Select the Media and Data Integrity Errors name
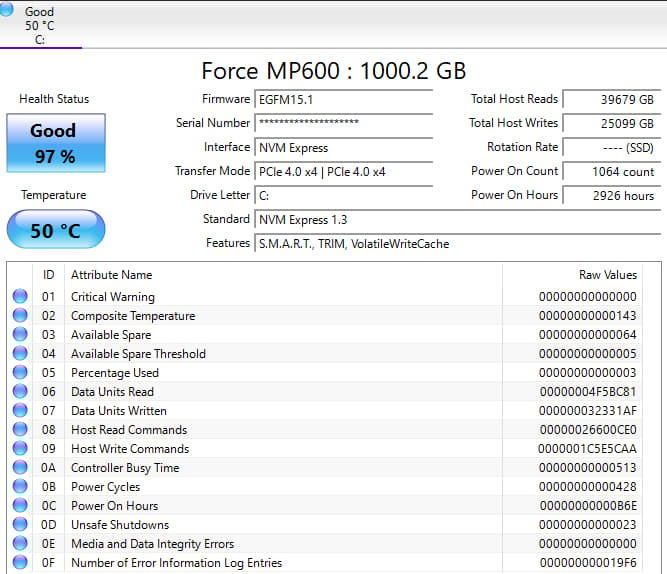Viewport: 667px width, 574px height. point(152,544)
